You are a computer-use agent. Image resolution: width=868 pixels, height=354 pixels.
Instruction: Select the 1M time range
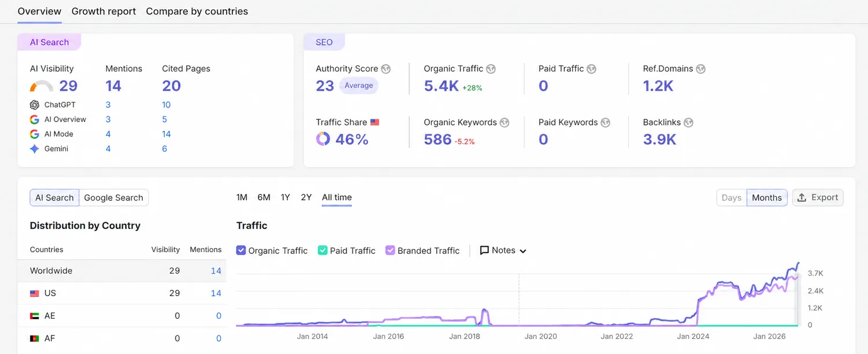242,197
